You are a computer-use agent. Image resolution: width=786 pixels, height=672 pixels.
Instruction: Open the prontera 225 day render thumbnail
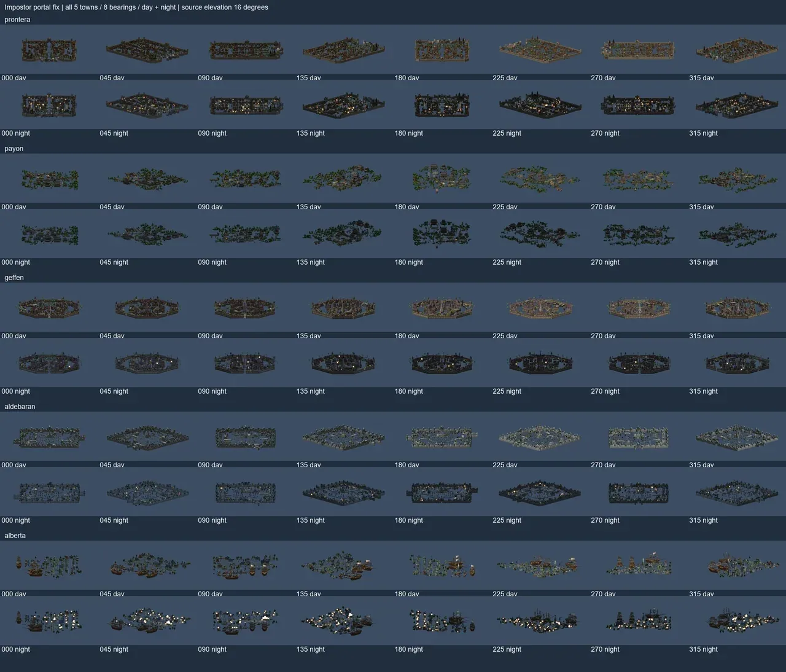540,49
